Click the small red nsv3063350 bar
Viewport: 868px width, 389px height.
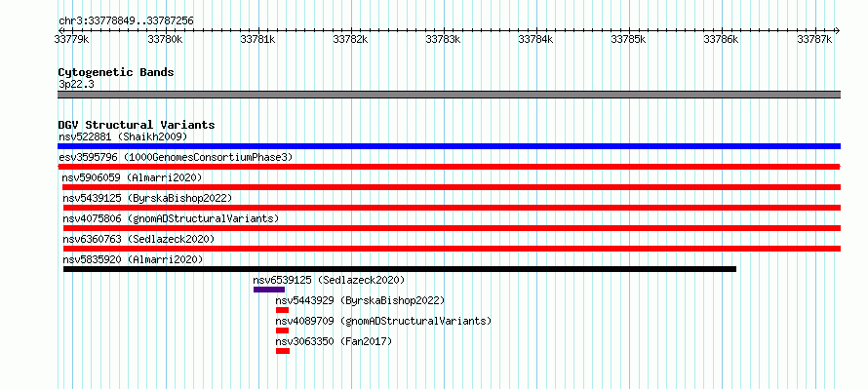[x=283, y=351]
